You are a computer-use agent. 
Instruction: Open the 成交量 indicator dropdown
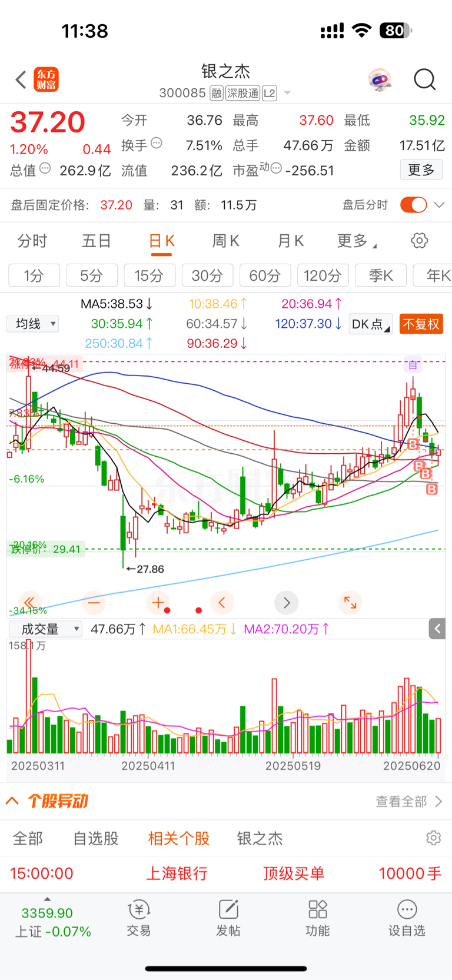(x=45, y=629)
